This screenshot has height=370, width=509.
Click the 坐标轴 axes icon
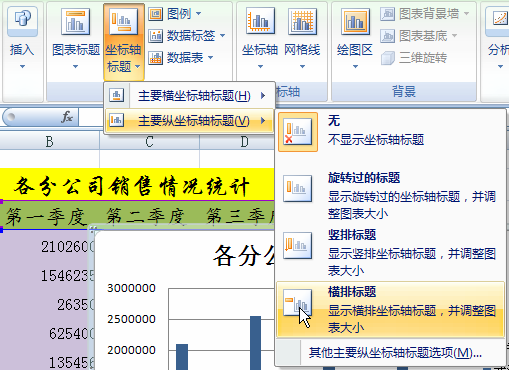(260, 21)
